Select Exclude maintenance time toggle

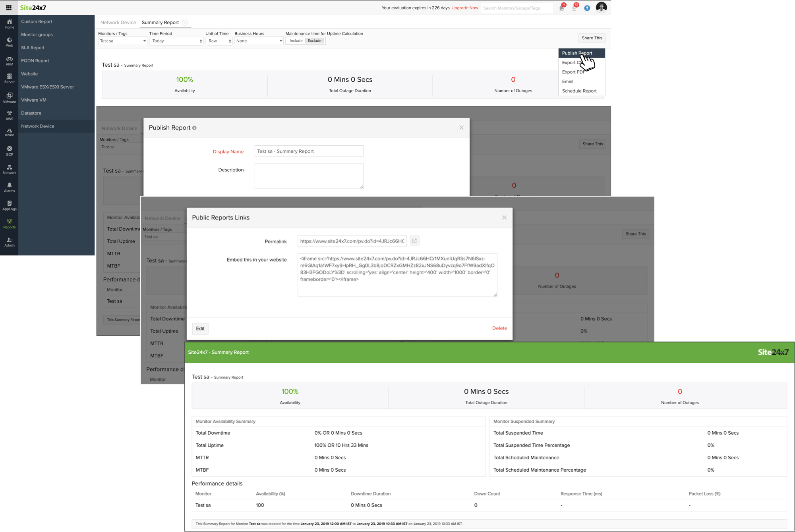(315, 40)
